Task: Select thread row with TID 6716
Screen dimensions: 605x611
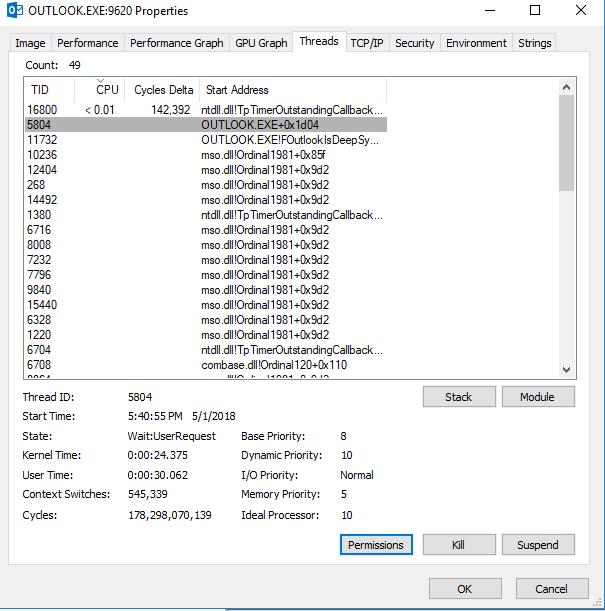Action: [x=206, y=230]
